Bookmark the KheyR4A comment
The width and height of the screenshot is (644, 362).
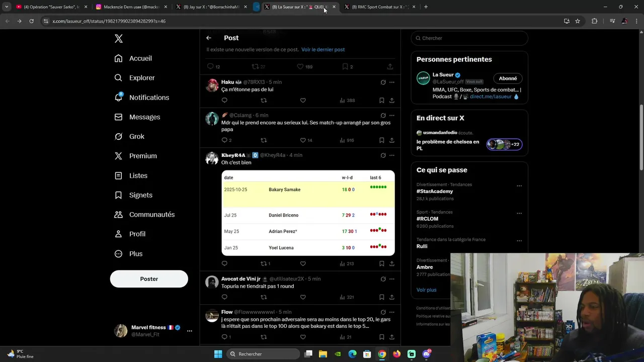click(x=381, y=263)
